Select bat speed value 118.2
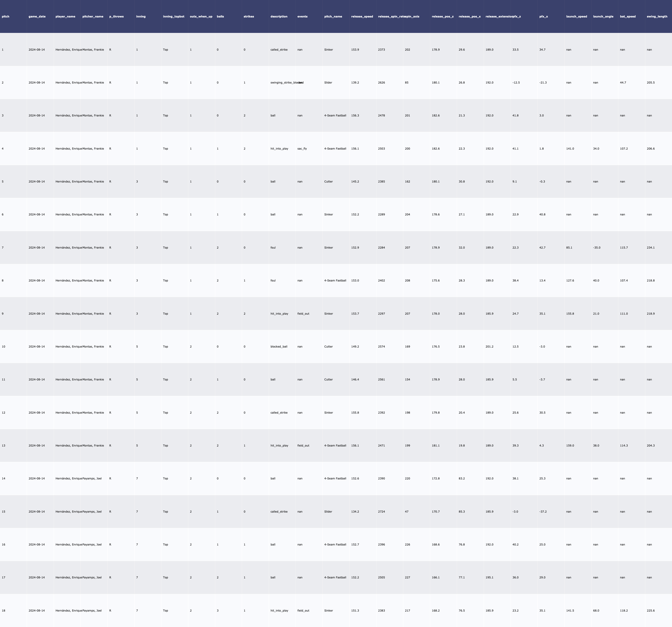The height and width of the screenshot is (627, 672). (x=624, y=611)
